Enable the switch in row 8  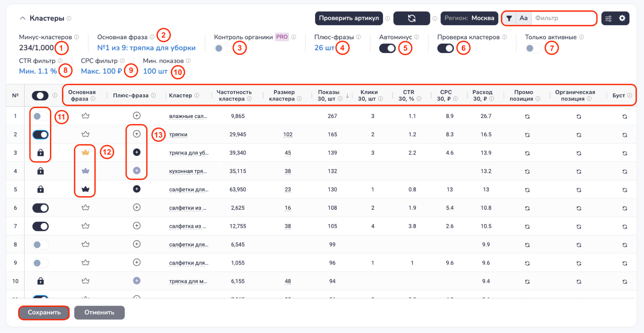tap(40, 245)
